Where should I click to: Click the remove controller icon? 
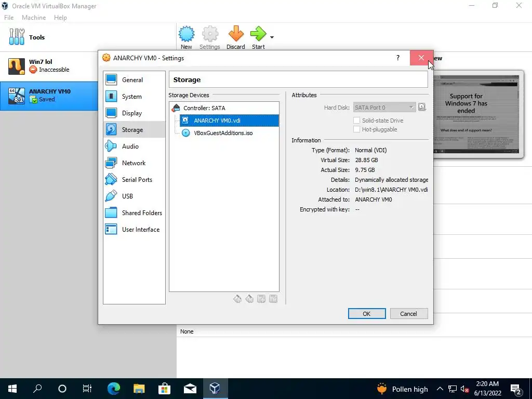[x=249, y=299]
